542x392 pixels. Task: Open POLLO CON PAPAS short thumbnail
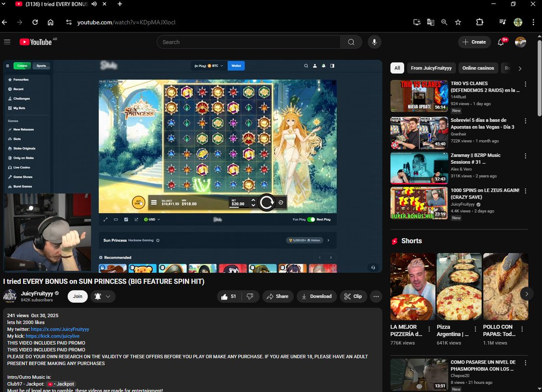click(x=505, y=286)
